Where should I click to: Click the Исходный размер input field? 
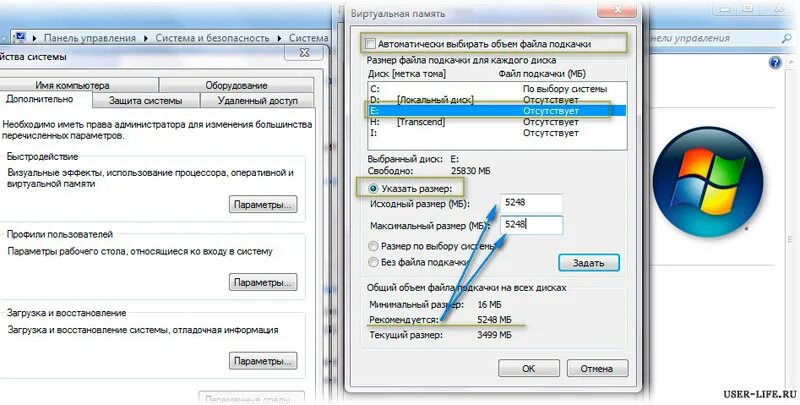532,203
